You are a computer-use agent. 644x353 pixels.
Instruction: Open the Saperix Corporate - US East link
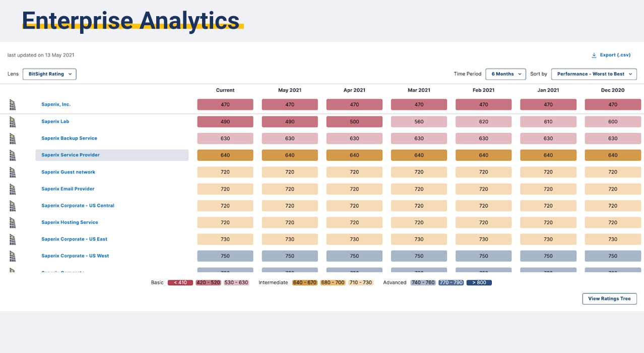click(74, 239)
